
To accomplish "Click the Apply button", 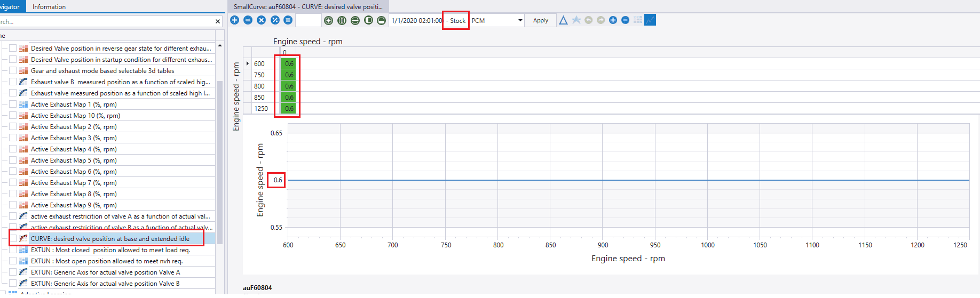I will (541, 20).
